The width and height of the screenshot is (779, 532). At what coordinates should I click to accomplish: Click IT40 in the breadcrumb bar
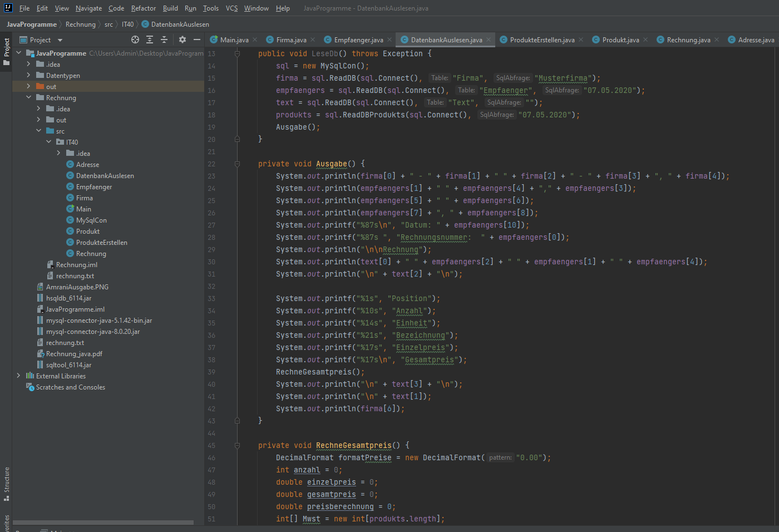(128, 24)
